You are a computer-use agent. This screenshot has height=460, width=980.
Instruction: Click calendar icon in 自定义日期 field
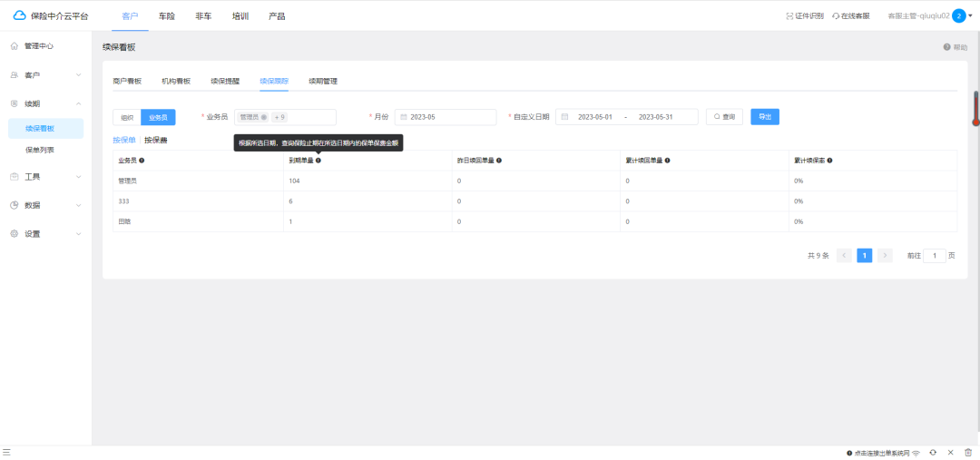tap(564, 117)
